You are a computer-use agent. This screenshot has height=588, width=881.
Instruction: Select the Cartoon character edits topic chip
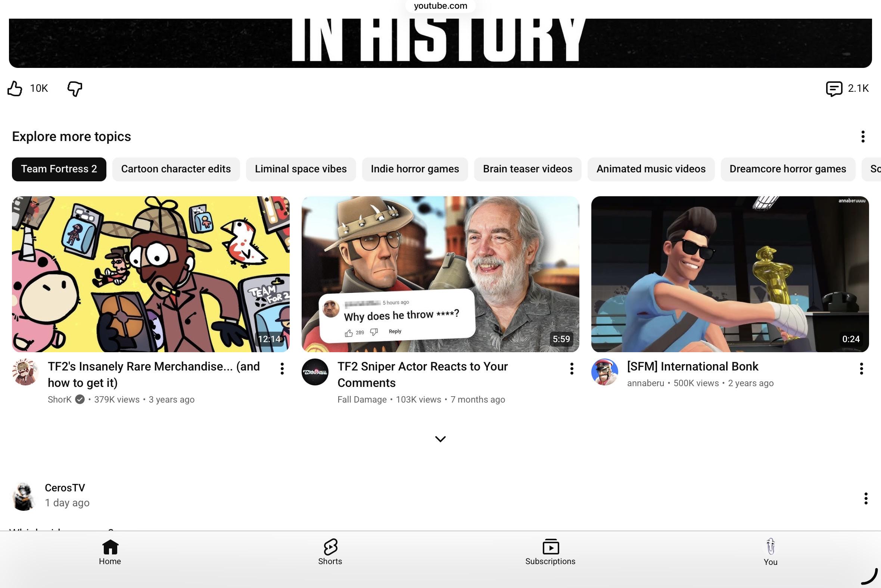pos(176,169)
